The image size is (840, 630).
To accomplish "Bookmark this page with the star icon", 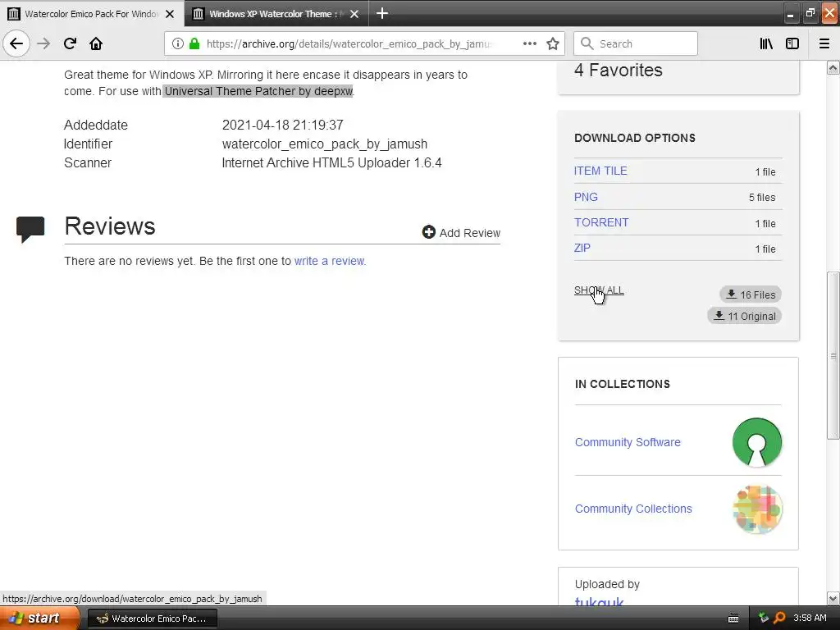I will click(553, 43).
